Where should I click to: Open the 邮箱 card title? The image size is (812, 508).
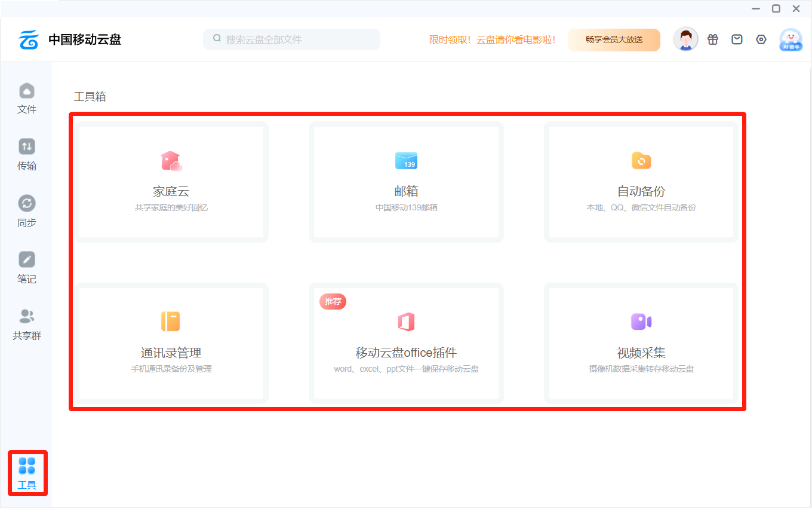406,191
